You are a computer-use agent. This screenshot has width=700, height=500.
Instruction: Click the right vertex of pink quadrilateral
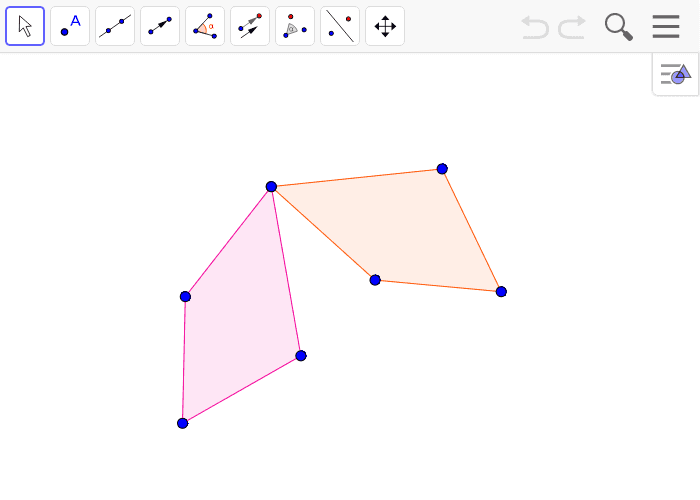point(301,356)
